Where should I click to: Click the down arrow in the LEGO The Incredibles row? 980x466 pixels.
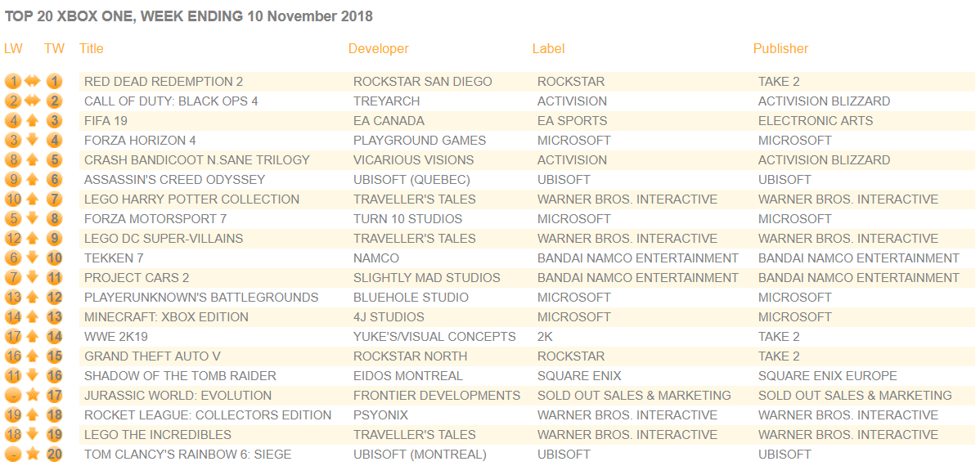coord(33,435)
